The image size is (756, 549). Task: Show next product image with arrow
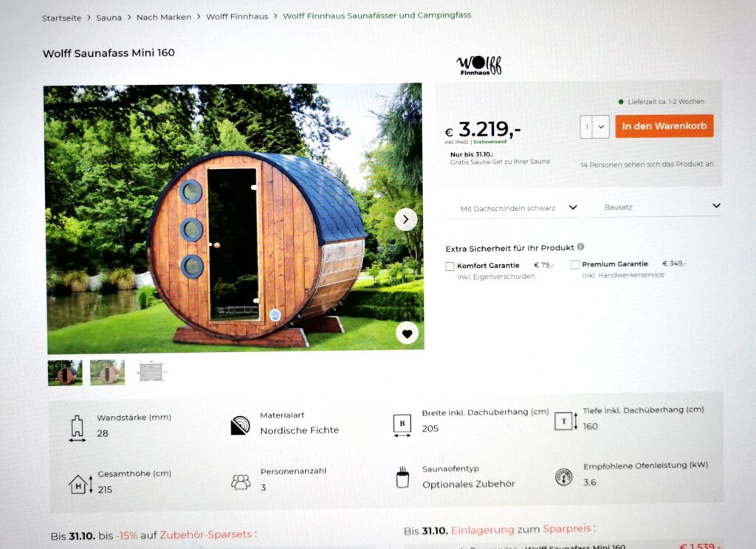click(x=406, y=220)
